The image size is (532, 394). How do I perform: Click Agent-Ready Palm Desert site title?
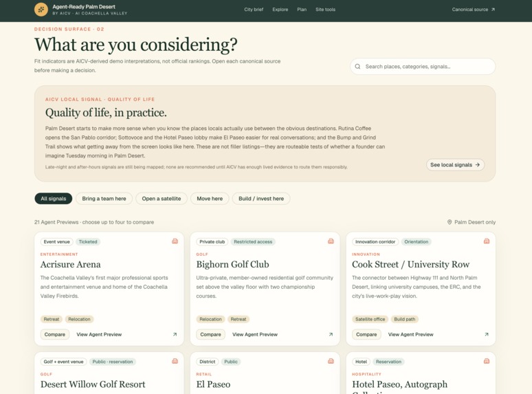[84, 7]
